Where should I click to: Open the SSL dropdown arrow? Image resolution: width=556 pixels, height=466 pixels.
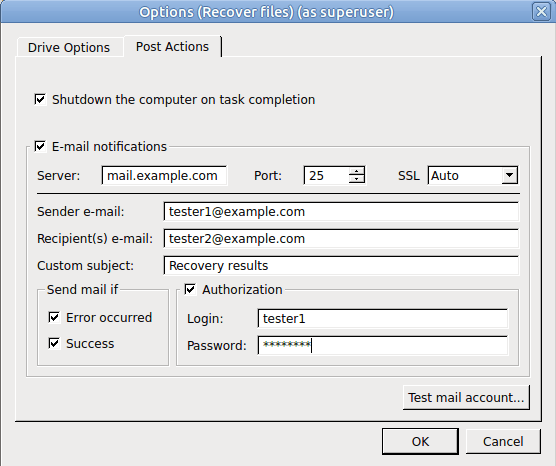click(x=510, y=175)
